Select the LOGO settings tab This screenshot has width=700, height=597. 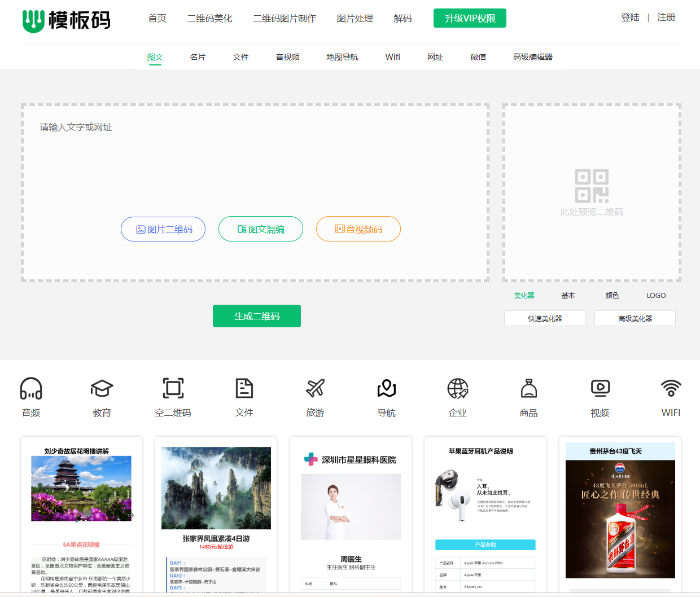point(657,295)
